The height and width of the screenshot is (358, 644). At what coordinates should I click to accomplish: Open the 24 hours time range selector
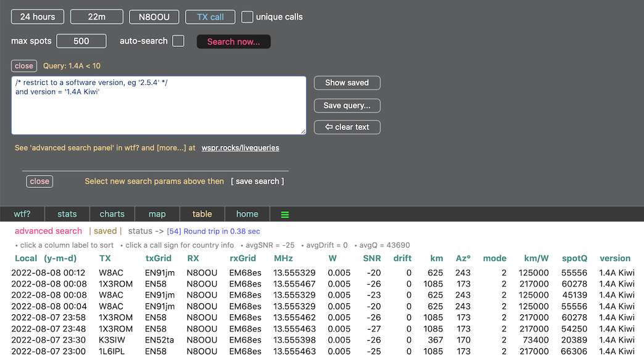pos(38,17)
